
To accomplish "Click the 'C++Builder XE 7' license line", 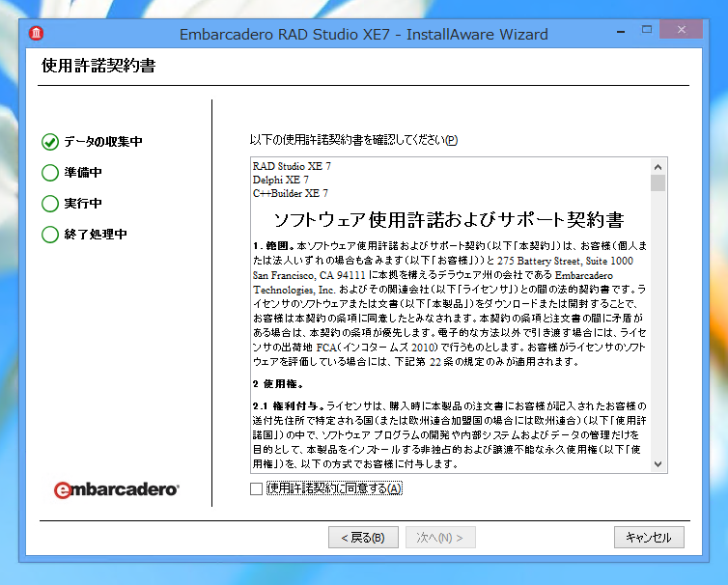I will [x=291, y=193].
